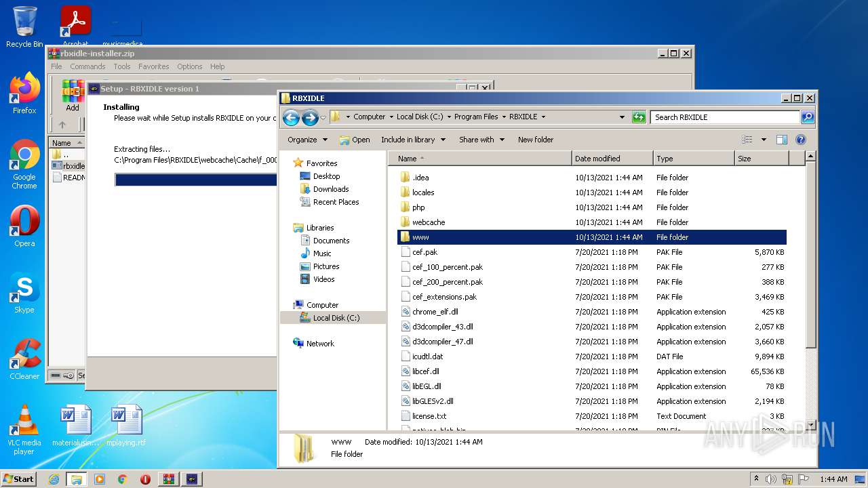868x488 pixels.
Task: Open Recycle Bin on the desktop
Action: coord(24,27)
